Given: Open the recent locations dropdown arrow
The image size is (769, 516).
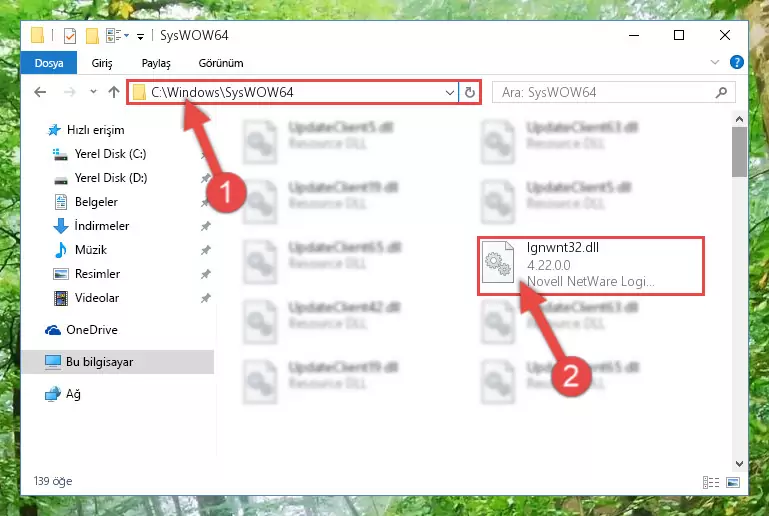Looking at the screenshot, I should tap(93, 92).
